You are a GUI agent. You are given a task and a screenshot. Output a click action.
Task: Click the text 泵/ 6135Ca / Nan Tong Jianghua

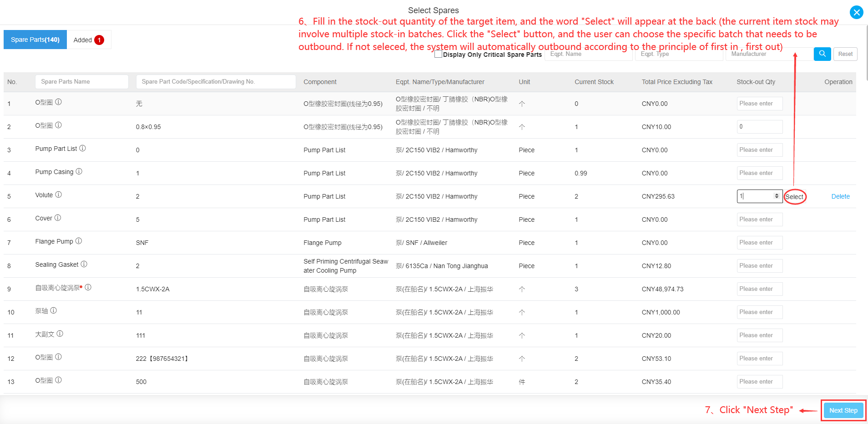click(x=442, y=266)
